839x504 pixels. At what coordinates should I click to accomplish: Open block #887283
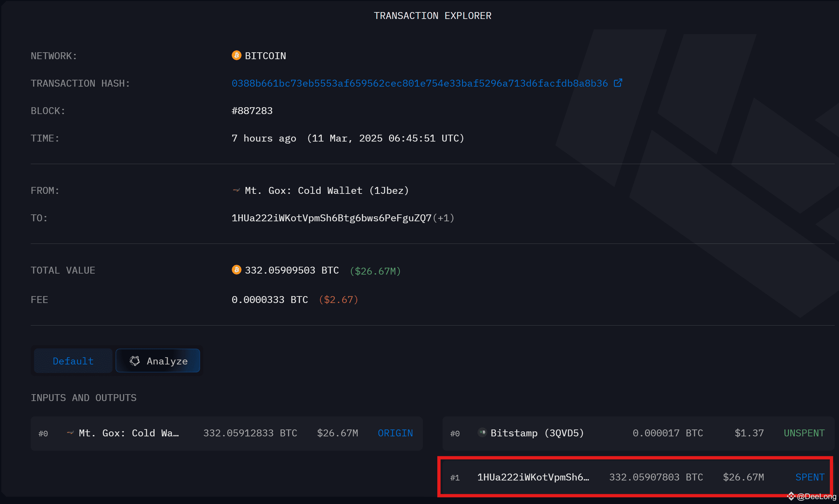[252, 111]
